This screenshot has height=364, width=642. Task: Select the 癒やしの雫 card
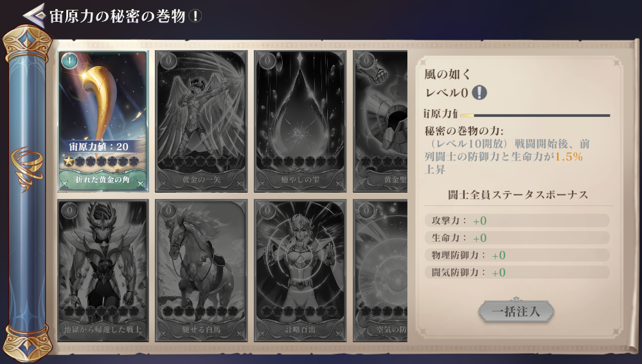point(300,121)
